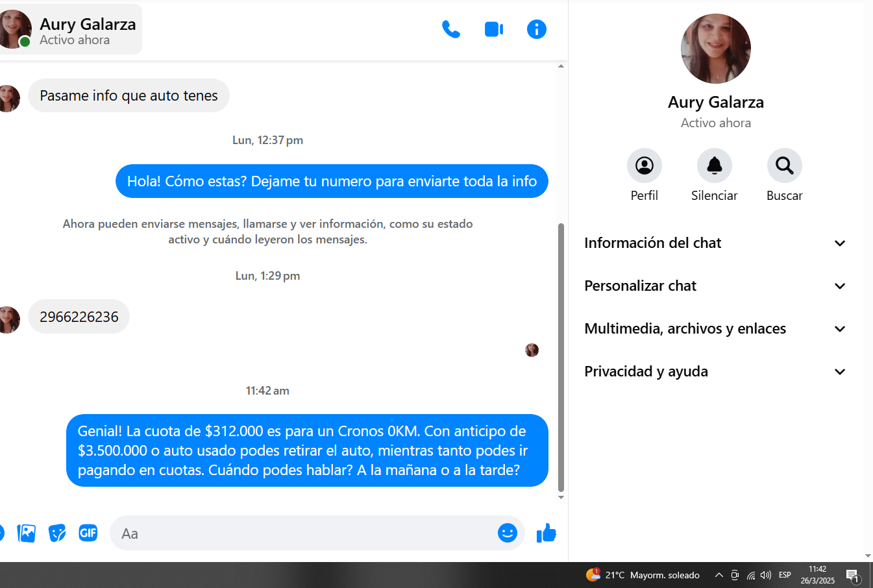873x588 pixels.
Task: Search in conversation using Buscar icon
Action: (784, 166)
